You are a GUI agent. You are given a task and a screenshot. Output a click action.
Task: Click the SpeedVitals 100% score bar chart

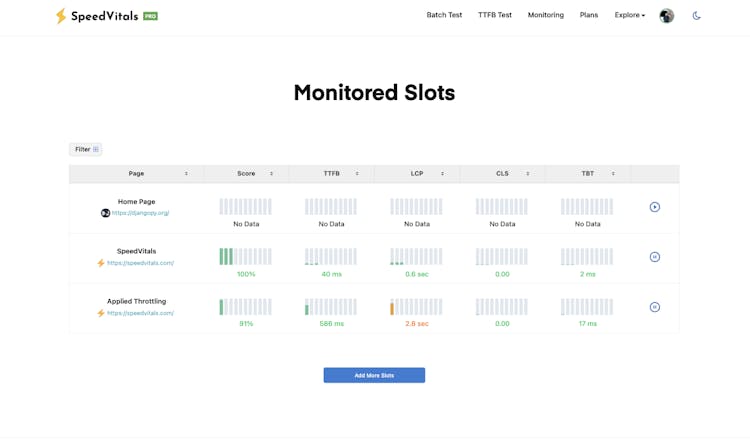click(246, 257)
